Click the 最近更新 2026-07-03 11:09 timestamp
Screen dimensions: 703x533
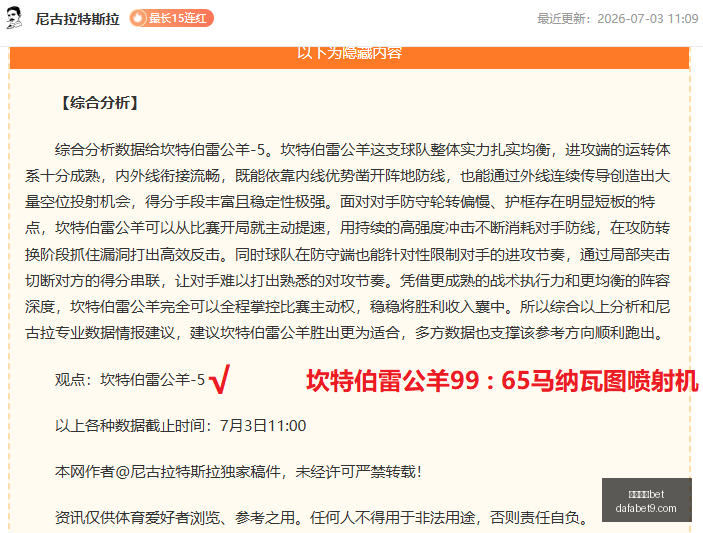point(618,18)
